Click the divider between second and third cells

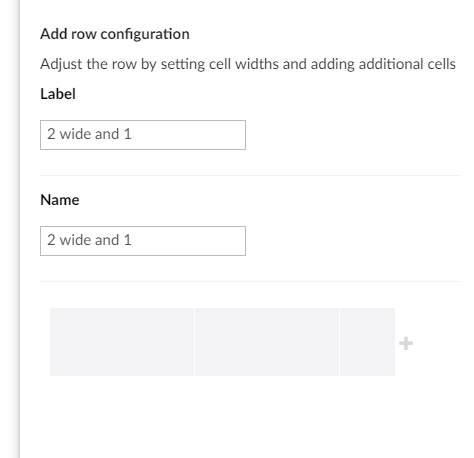pos(339,342)
